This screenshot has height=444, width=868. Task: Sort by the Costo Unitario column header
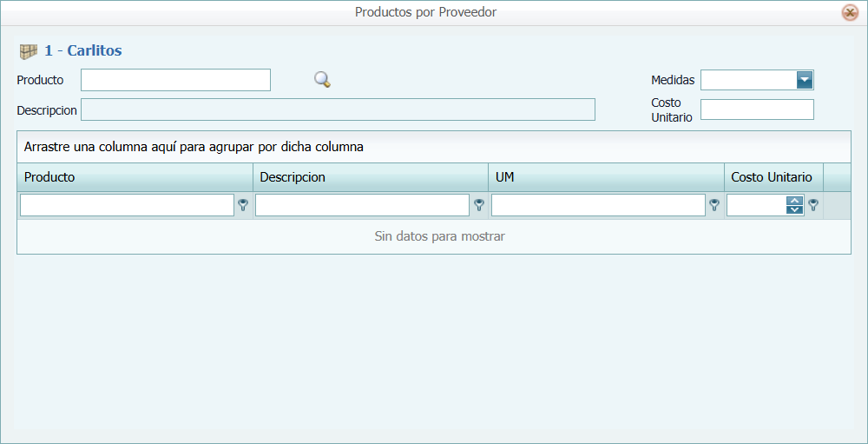(773, 177)
